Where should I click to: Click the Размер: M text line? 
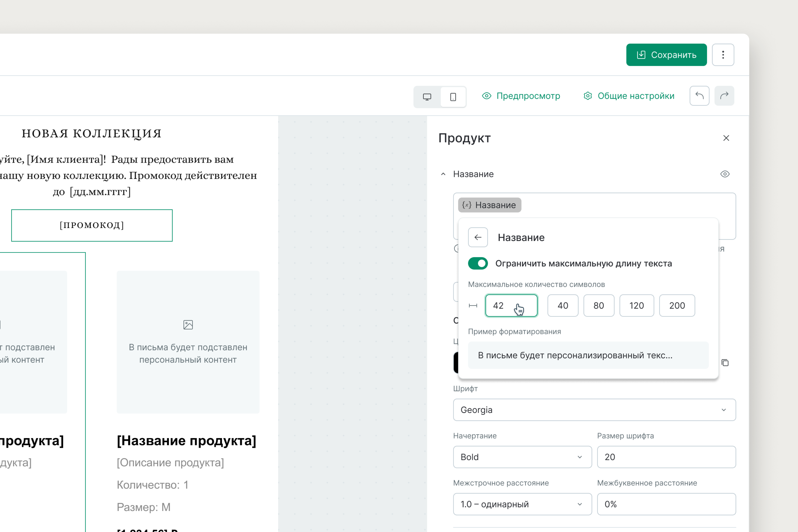click(144, 507)
